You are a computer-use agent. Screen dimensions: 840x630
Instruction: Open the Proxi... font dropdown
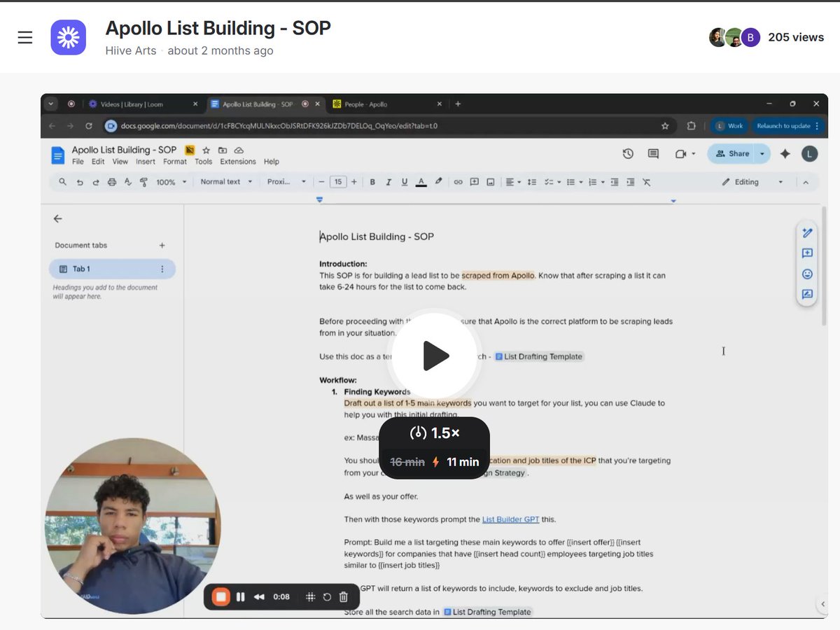[x=286, y=182]
